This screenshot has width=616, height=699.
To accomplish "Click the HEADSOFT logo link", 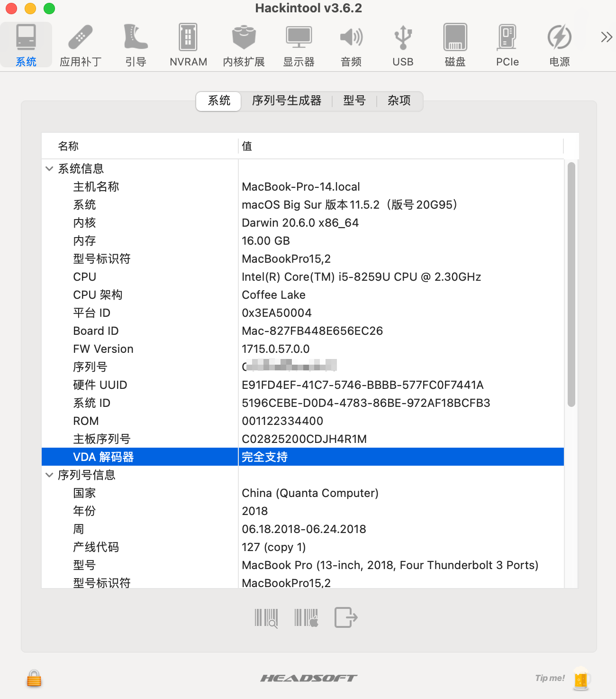I will point(308,678).
